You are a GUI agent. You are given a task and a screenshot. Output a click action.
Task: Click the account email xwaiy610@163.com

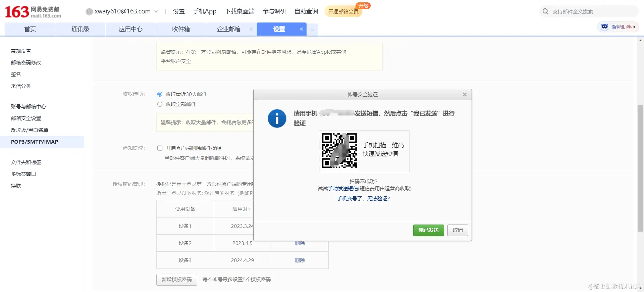pyautogui.click(x=122, y=11)
